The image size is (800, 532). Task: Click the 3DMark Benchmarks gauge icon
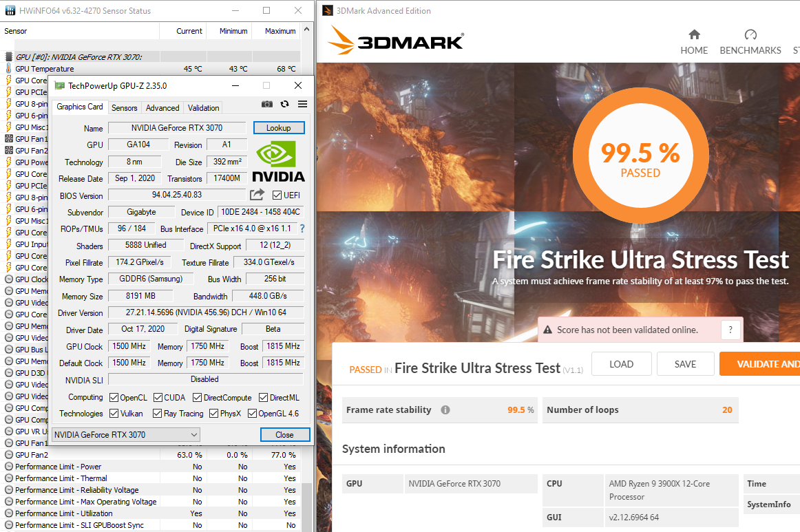coord(750,34)
